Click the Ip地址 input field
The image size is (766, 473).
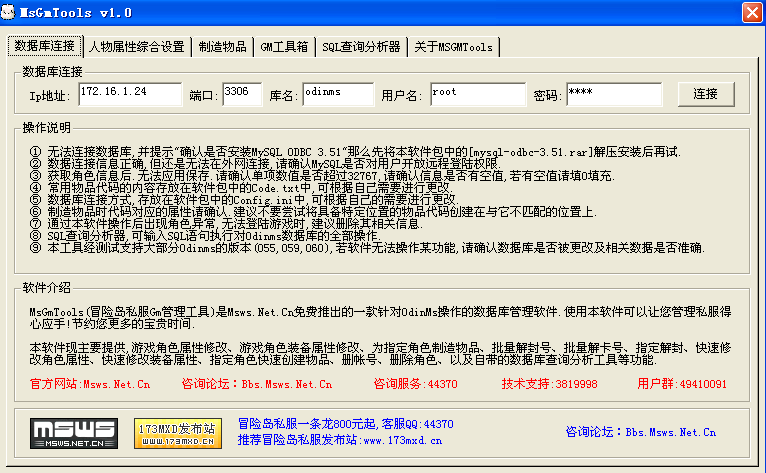click(130, 94)
